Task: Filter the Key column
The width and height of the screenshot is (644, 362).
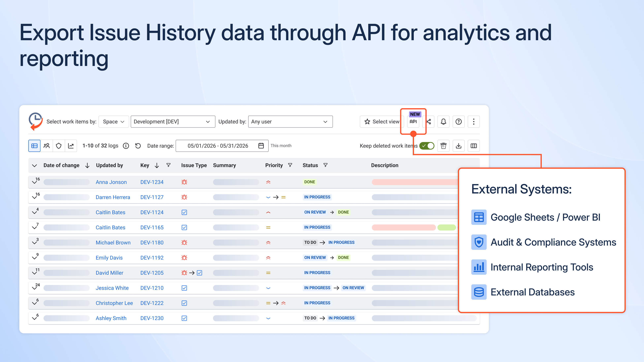Action: 168,165
